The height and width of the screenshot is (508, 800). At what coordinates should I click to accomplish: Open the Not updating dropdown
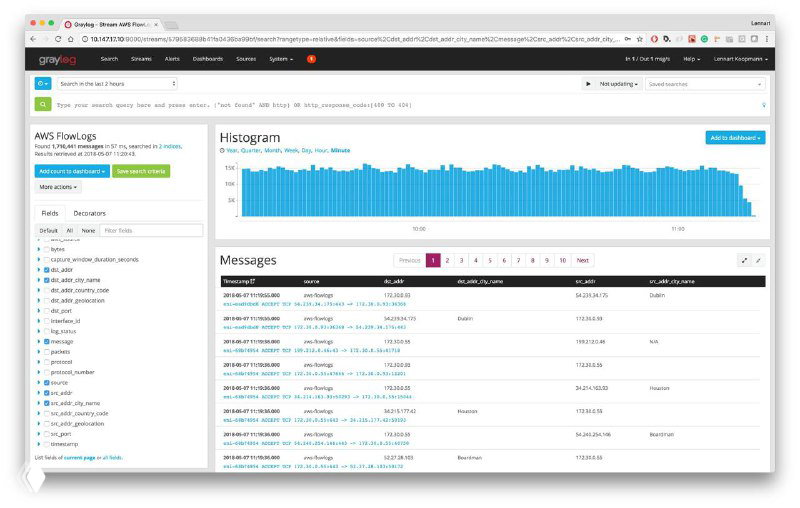pos(618,84)
